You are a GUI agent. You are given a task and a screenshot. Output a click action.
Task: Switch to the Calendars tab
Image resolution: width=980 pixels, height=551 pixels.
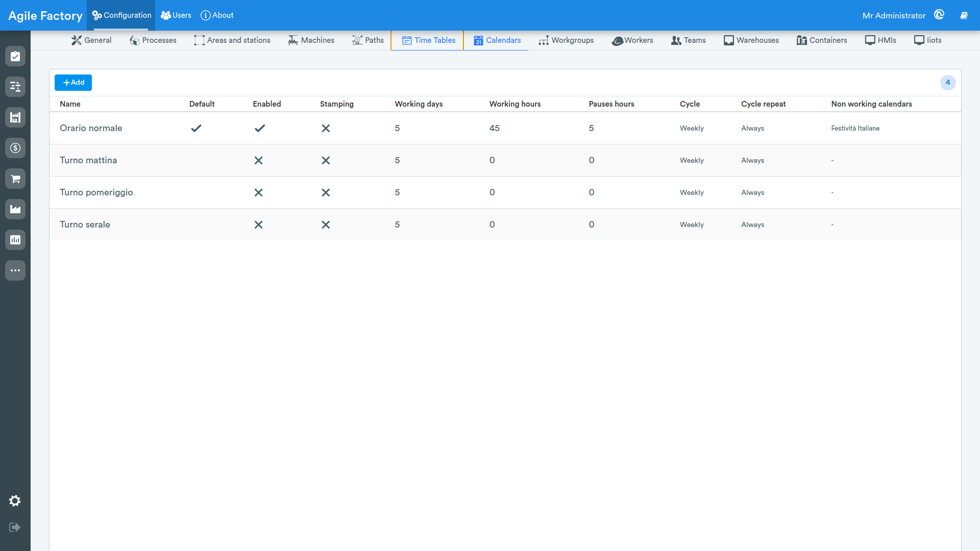pyautogui.click(x=497, y=40)
